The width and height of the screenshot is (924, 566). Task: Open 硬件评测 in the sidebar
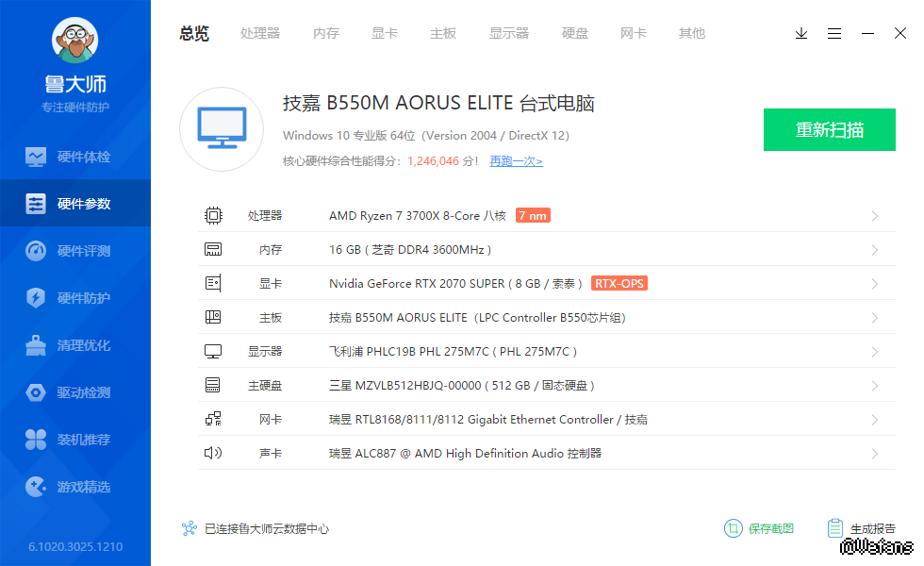(75, 251)
